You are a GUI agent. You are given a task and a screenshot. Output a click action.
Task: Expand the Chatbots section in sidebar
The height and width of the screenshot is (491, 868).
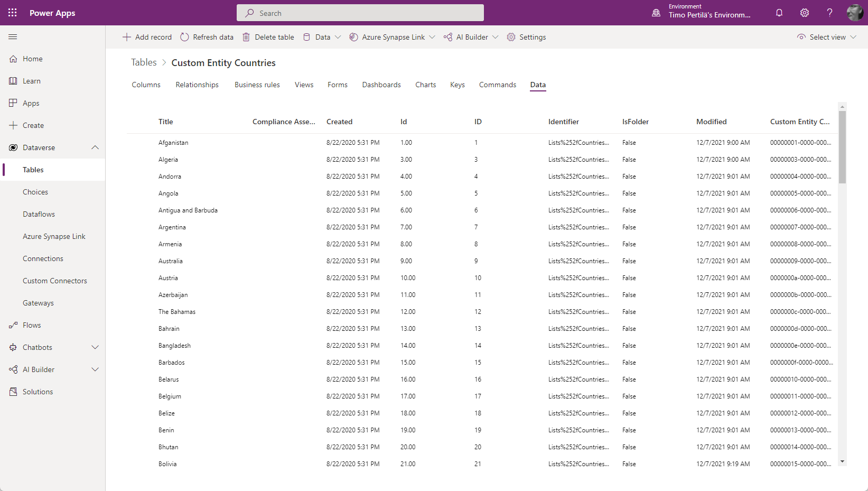click(x=95, y=347)
